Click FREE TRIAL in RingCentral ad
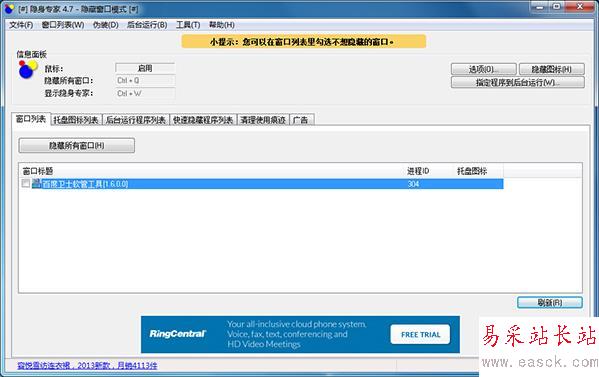Screen dimensions: 599x377 coord(420,335)
